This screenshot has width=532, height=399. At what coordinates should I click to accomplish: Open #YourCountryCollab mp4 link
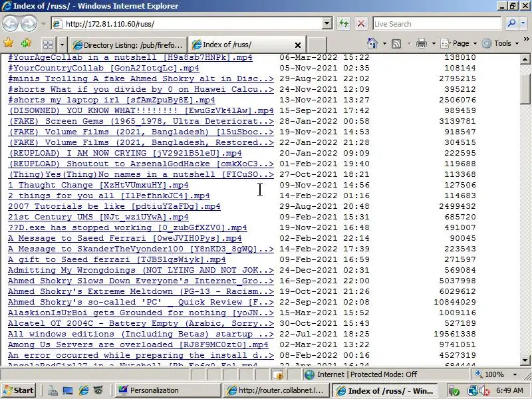[104, 68]
